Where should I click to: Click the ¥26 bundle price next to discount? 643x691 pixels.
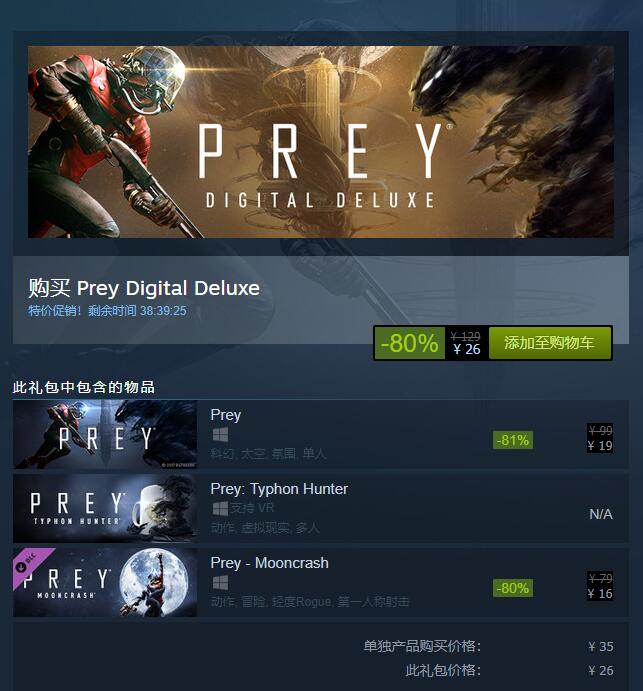coord(467,349)
